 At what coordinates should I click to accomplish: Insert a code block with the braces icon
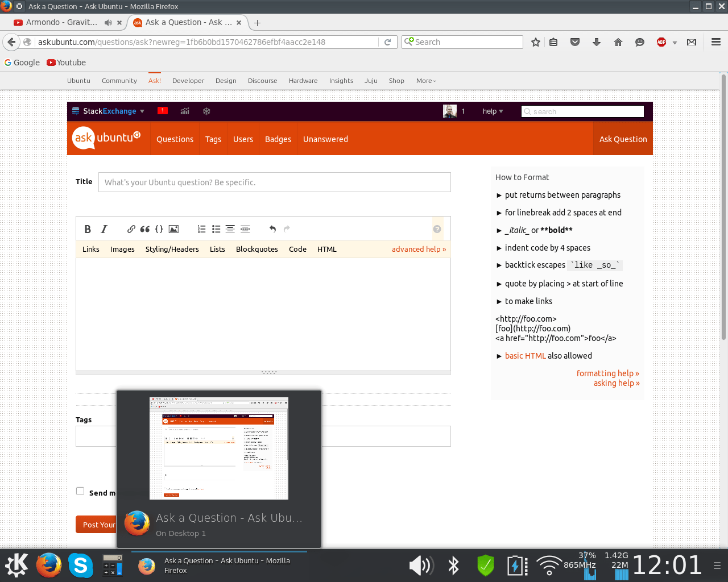(159, 229)
